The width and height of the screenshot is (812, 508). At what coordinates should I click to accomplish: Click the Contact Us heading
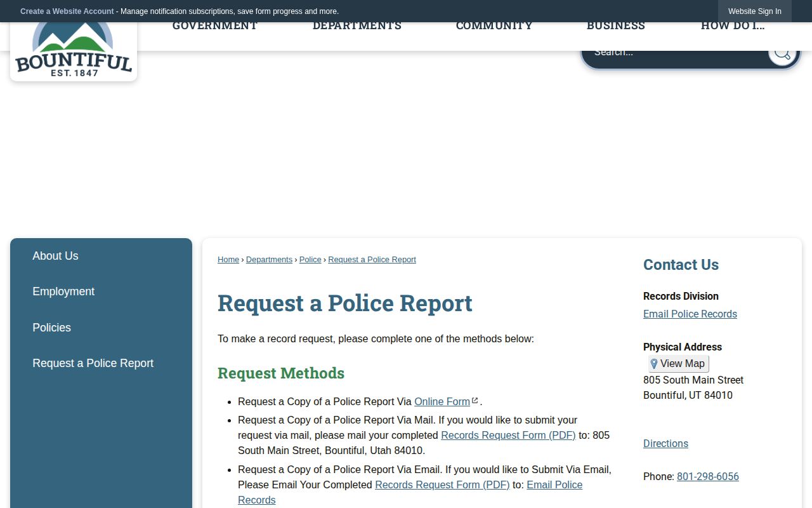tap(681, 265)
